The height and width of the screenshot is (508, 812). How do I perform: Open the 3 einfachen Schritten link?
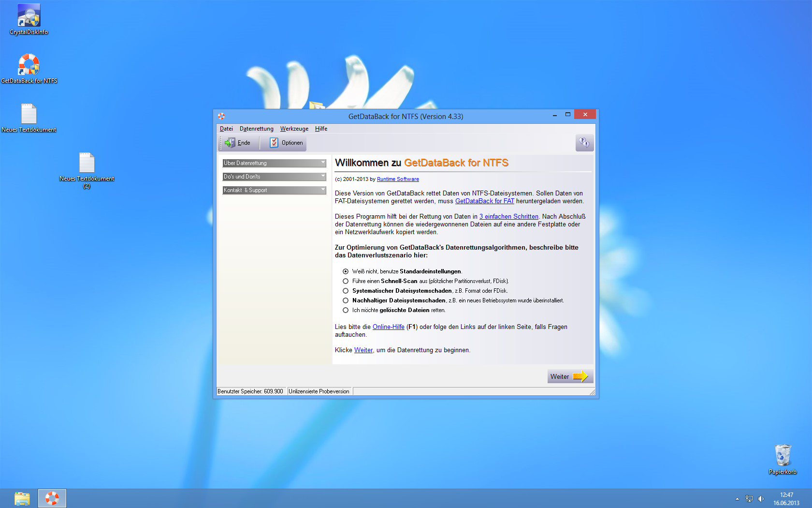pos(509,217)
